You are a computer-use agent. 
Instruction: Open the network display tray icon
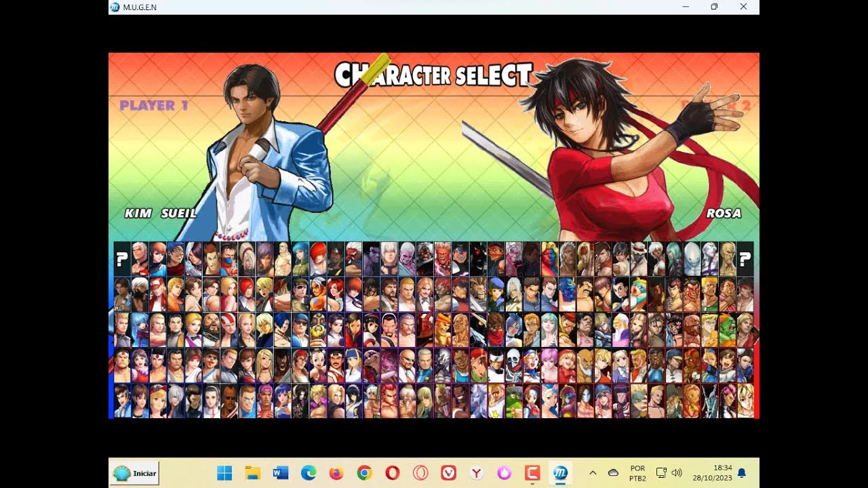click(x=661, y=473)
